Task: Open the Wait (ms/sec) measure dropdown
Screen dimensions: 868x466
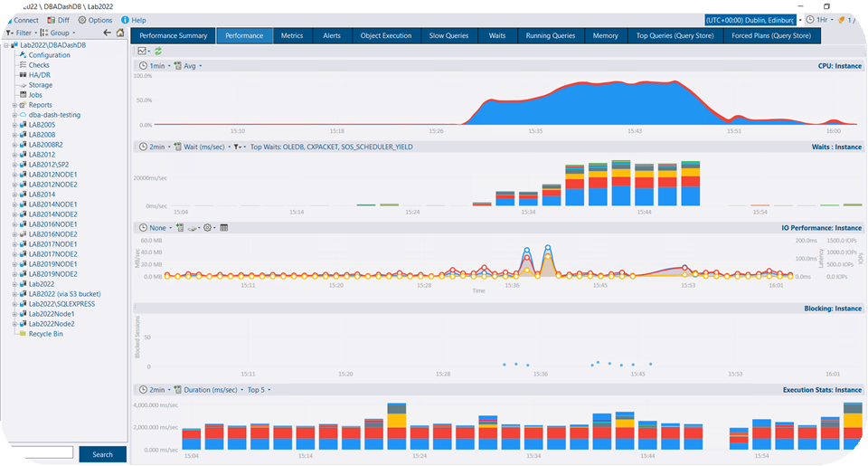Action: (203, 147)
